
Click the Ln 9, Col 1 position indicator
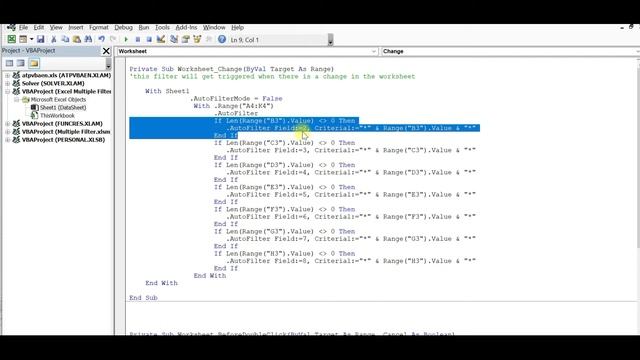click(245, 40)
